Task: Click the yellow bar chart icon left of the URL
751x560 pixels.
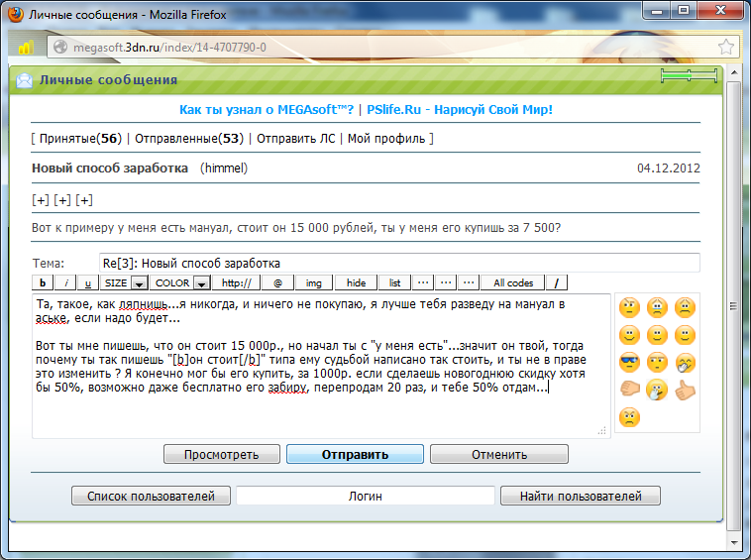Action: pyautogui.click(x=26, y=47)
